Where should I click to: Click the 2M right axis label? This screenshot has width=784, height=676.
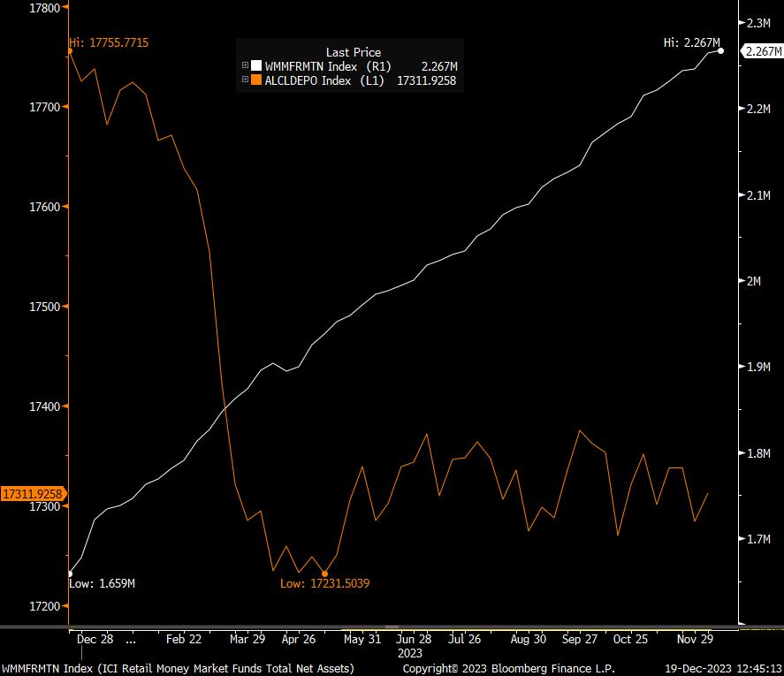click(x=754, y=281)
